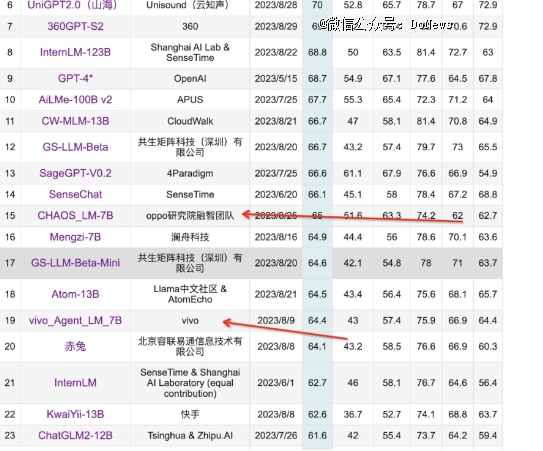The height and width of the screenshot is (451, 543).
Task: Click the SageGPT-V0.2 model link
Action: click(75, 173)
